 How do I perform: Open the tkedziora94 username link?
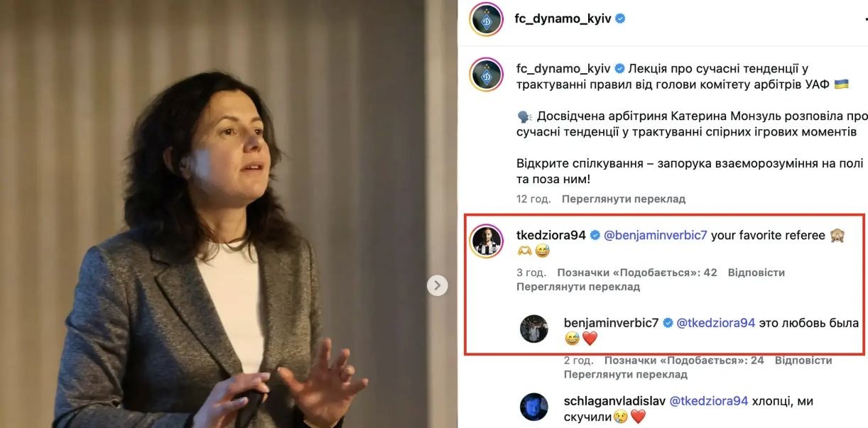[x=551, y=236]
